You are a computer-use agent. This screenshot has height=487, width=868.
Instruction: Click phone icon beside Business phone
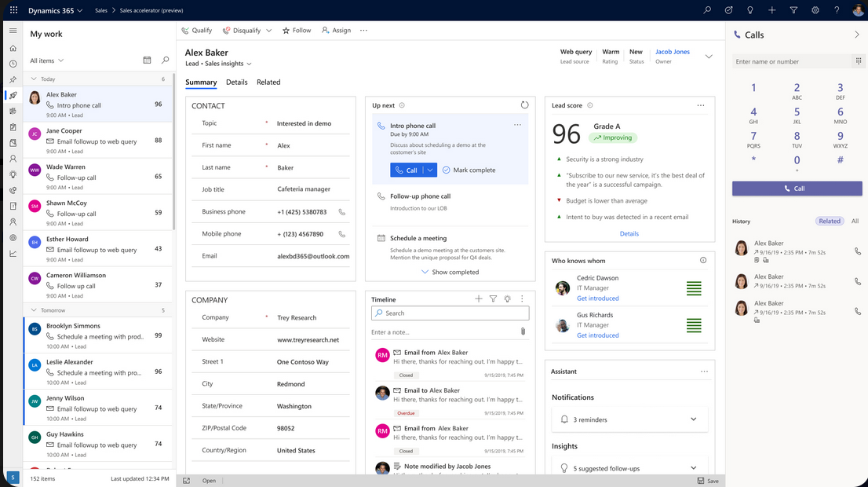(341, 212)
